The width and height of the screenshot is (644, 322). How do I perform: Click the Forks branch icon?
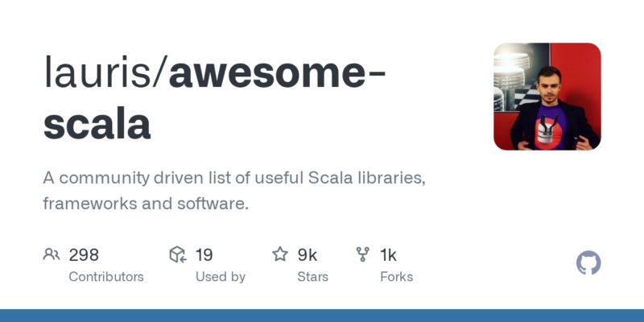coord(363,255)
